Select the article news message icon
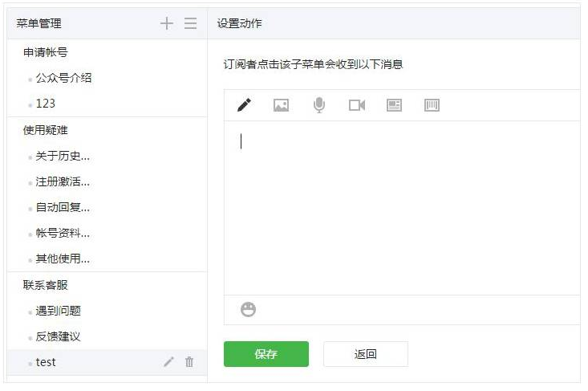The image size is (588, 391). [394, 105]
